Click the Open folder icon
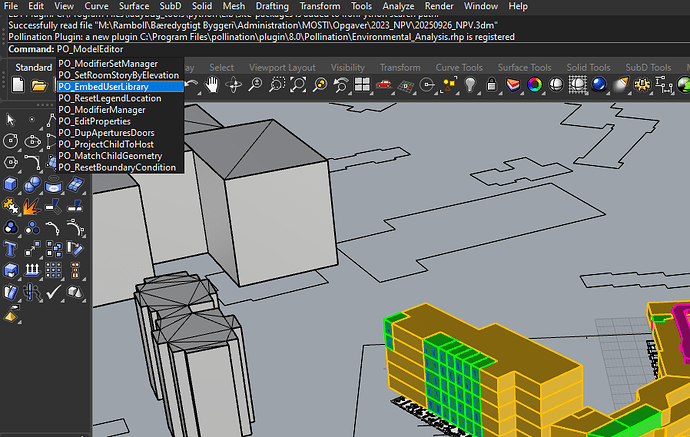Viewport: 690px width, 437px height. coord(38,86)
